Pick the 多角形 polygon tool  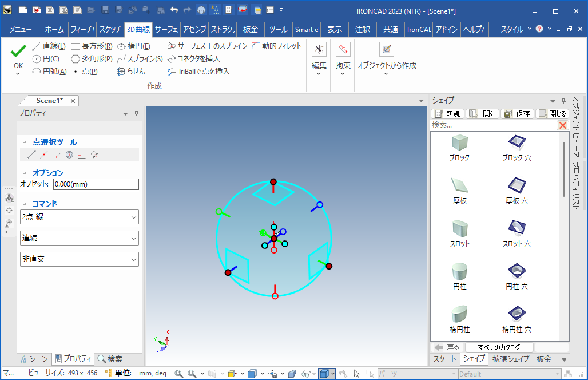[92, 59]
